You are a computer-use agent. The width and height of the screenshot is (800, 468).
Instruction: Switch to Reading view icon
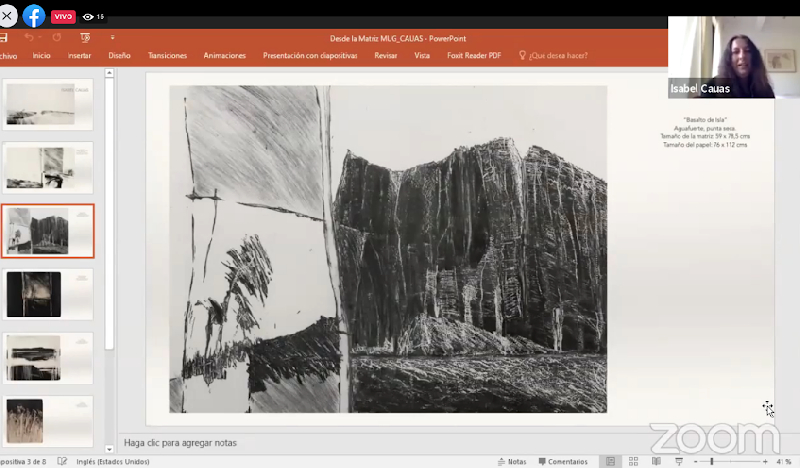point(656,461)
